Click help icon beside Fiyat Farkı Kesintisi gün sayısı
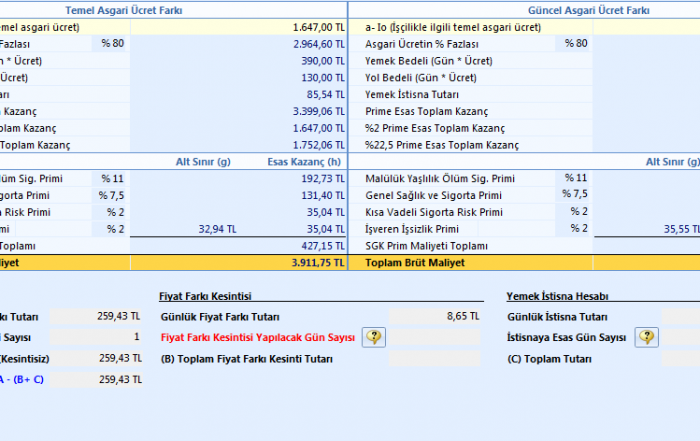 [x=374, y=337]
